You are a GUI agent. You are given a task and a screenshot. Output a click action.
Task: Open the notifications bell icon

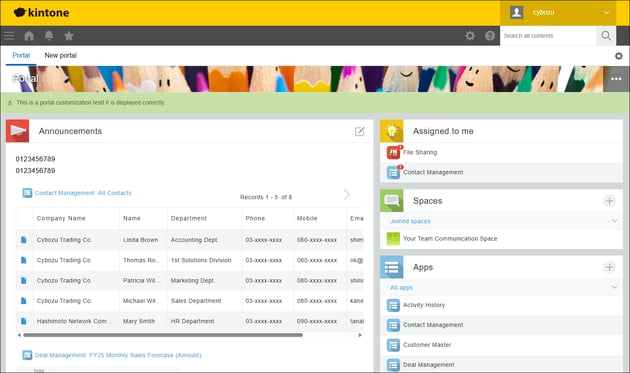pyautogui.click(x=49, y=36)
